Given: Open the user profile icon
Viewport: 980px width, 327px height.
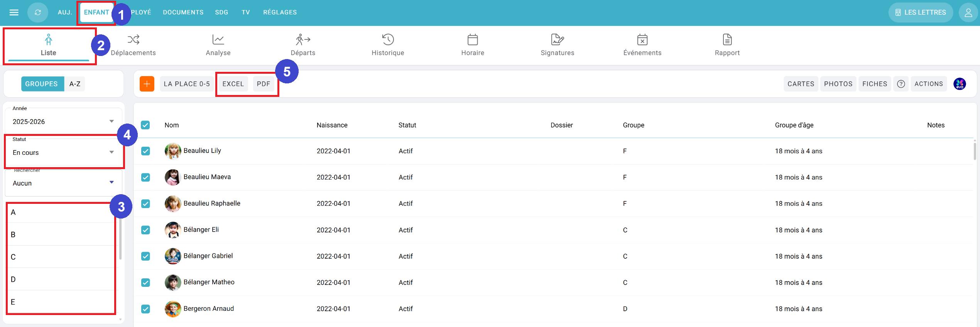Looking at the screenshot, I should tap(968, 12).
